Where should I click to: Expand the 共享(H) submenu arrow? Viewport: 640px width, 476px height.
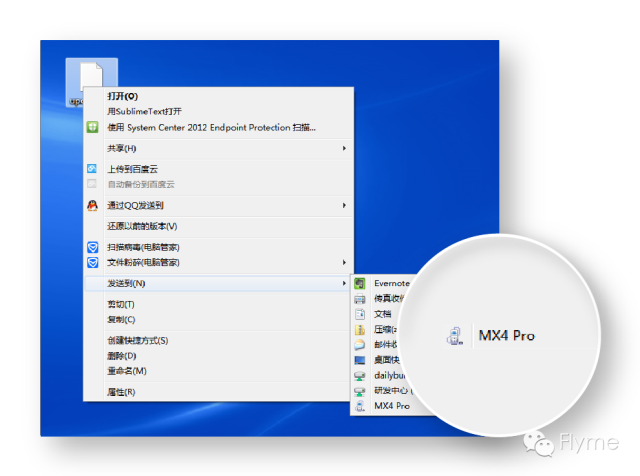[x=344, y=148]
